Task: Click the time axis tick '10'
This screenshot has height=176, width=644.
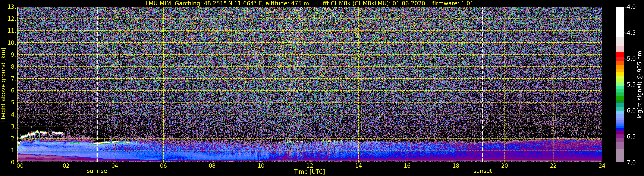Action: (261, 166)
